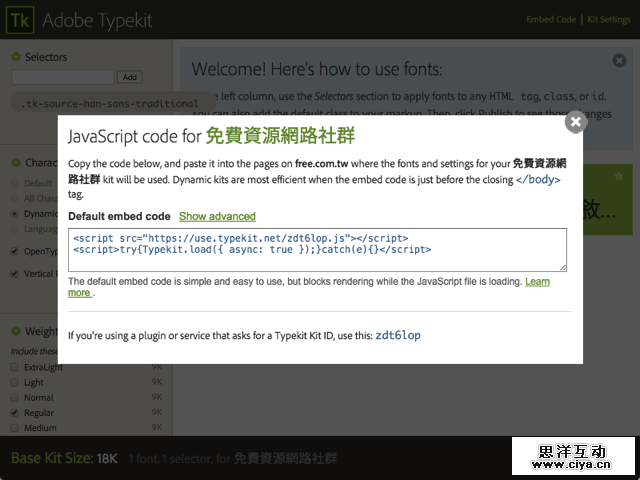
Task: Click the Add selector button
Action: click(129, 77)
